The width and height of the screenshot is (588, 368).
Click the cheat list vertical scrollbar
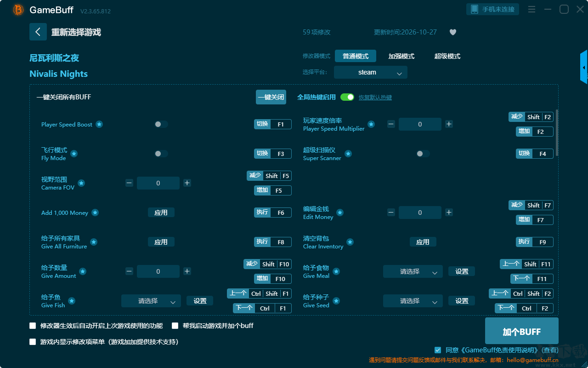tap(557, 132)
